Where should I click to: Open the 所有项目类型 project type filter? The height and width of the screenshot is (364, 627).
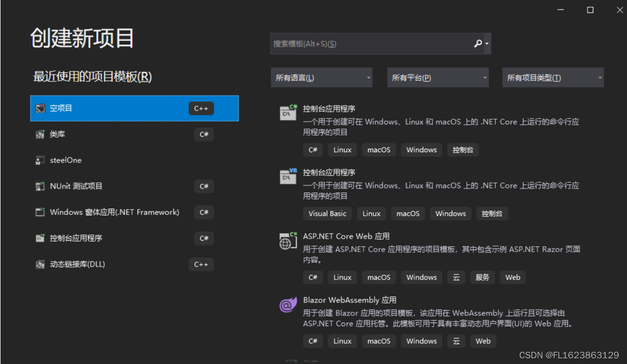553,78
